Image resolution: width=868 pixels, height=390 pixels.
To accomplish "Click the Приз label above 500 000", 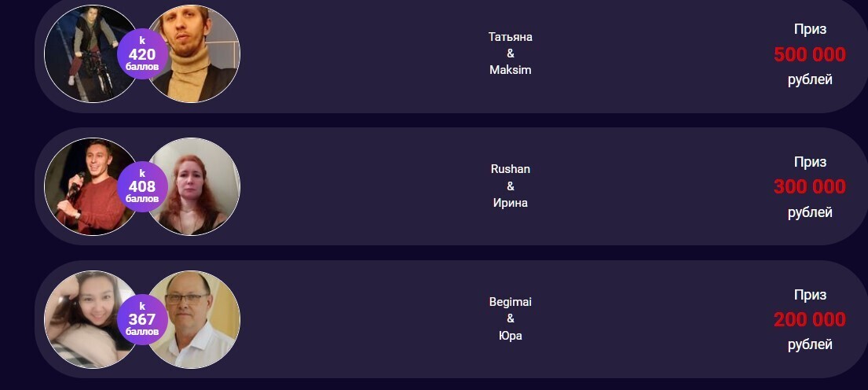I will 810,29.
